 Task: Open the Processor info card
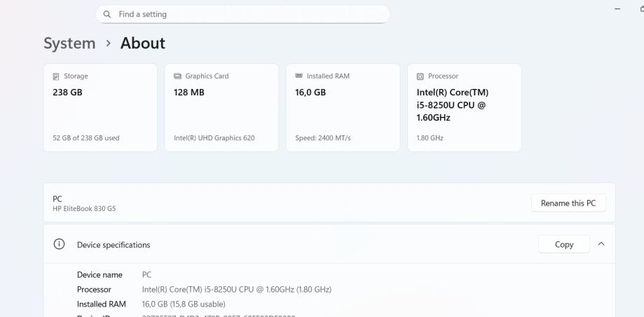(465, 107)
